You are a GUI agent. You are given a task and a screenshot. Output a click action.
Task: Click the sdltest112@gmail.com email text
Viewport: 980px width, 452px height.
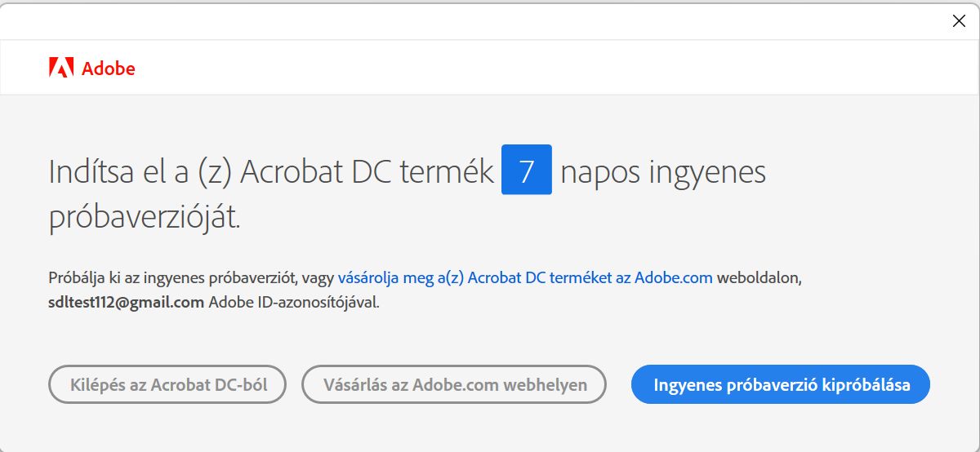click(x=127, y=303)
